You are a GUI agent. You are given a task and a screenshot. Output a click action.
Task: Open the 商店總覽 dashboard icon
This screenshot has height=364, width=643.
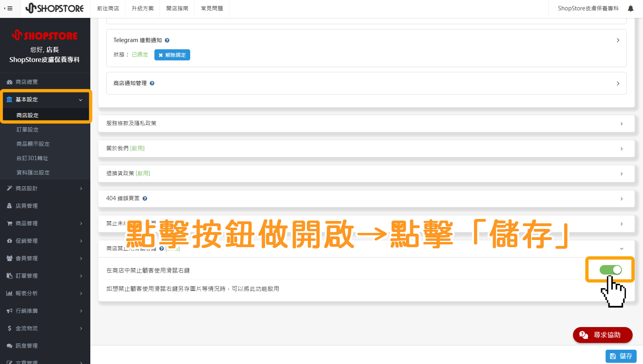click(x=10, y=81)
